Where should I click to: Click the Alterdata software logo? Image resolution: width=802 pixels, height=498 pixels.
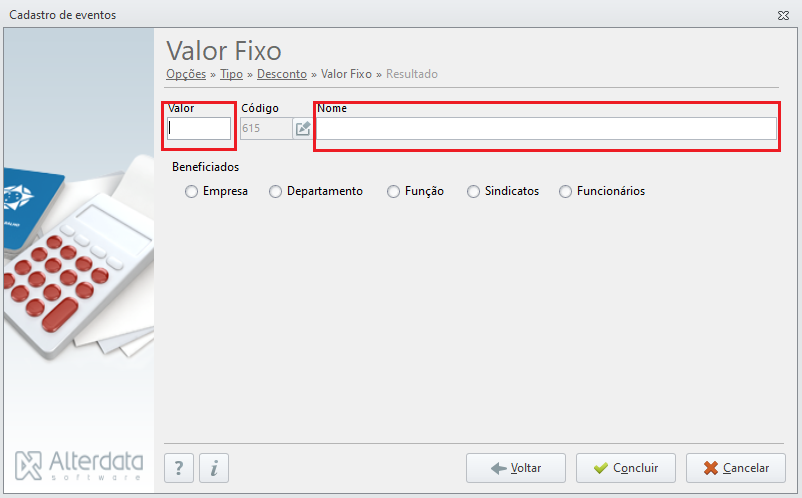pyautogui.click(x=79, y=465)
